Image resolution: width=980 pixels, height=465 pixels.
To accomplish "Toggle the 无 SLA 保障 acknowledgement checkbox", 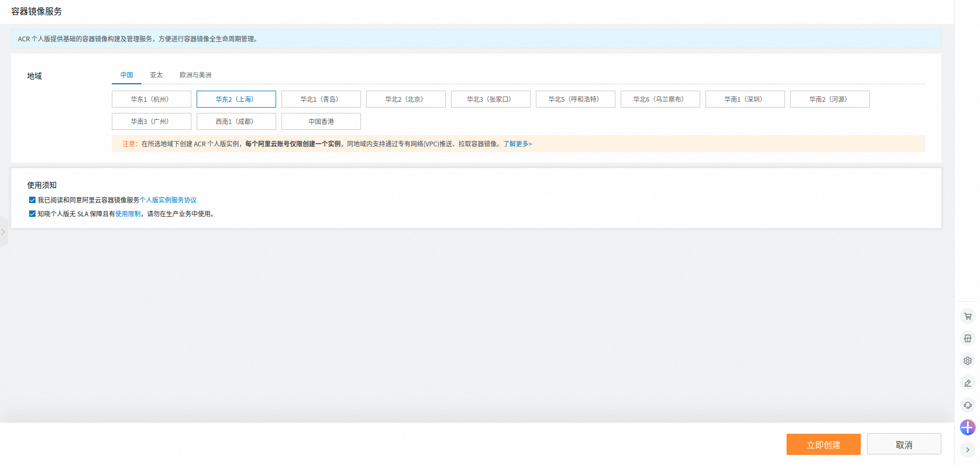I will point(32,214).
